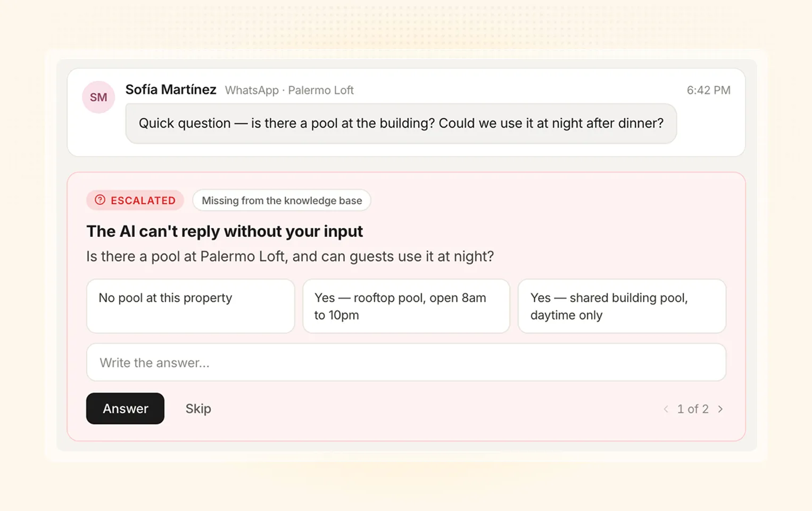Click the ESCALATED status badge
Image resolution: width=812 pixels, height=511 pixels.
coord(135,201)
